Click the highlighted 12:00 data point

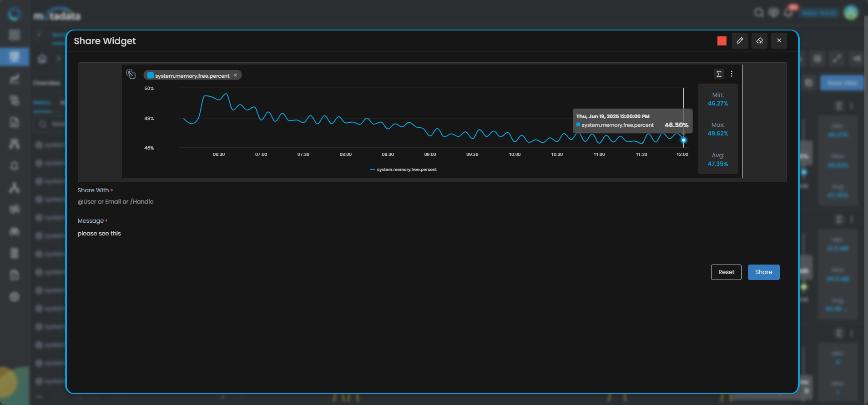pyautogui.click(x=683, y=140)
